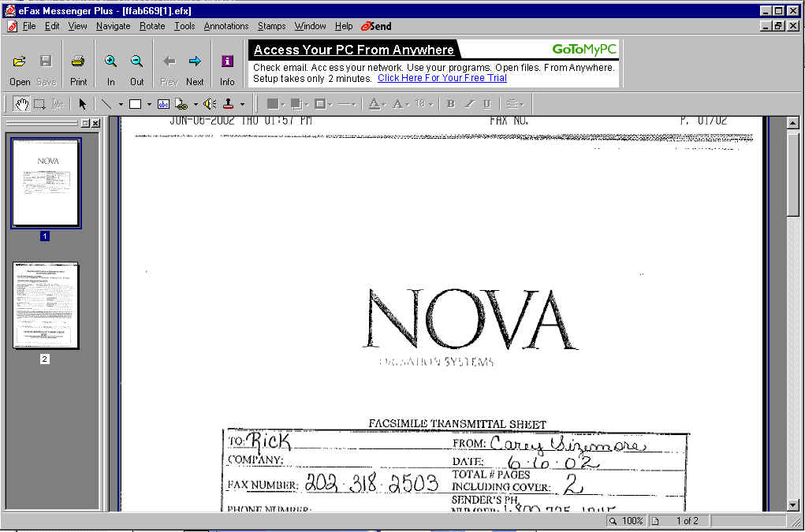Select page 1 thumbnail
Image resolution: width=805 pixels, height=532 pixels.
coord(46,183)
